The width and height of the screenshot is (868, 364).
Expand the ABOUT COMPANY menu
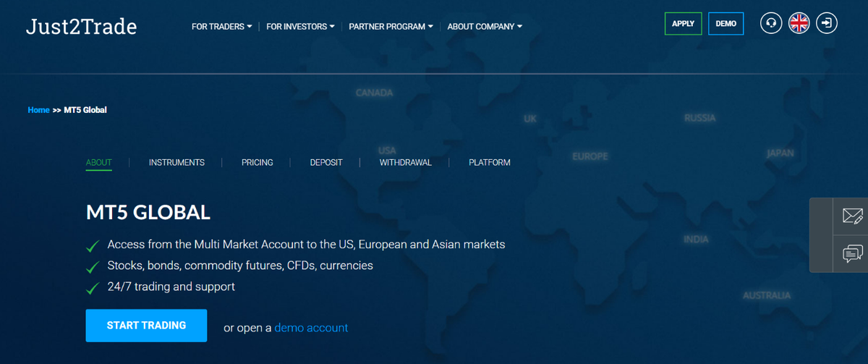click(x=485, y=26)
